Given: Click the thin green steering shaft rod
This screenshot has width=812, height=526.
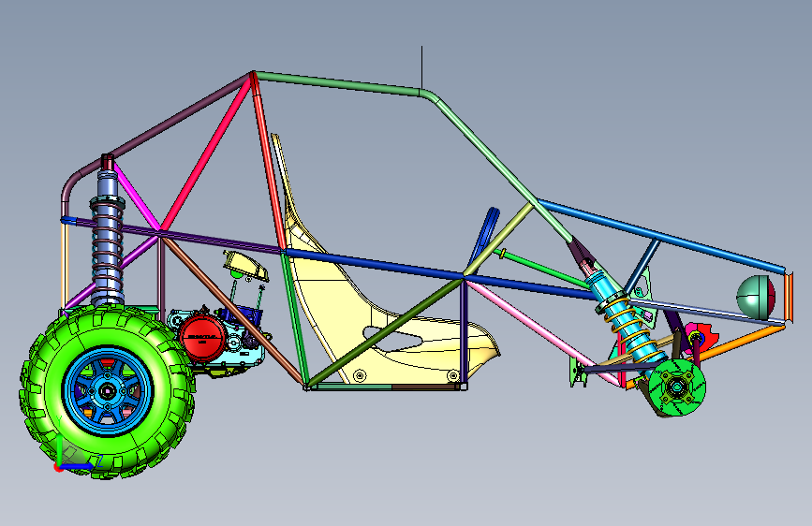Looking at the screenshot, I should coord(544,269).
